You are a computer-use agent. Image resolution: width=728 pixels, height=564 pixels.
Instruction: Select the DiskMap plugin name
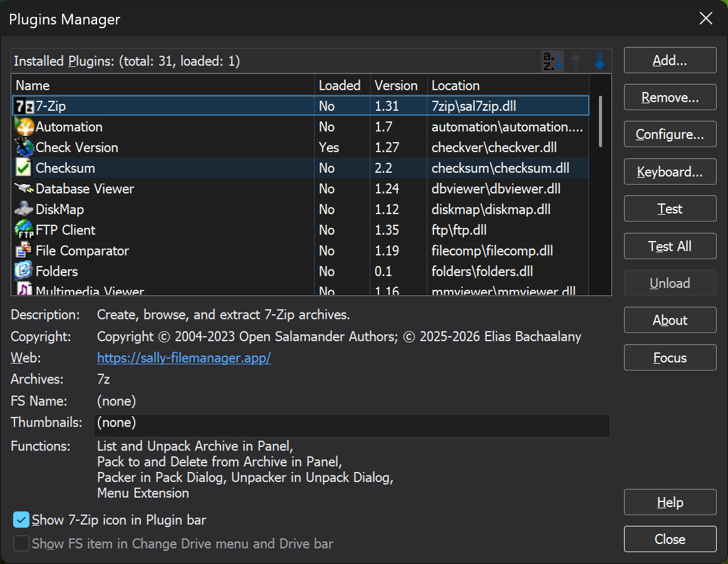60,209
